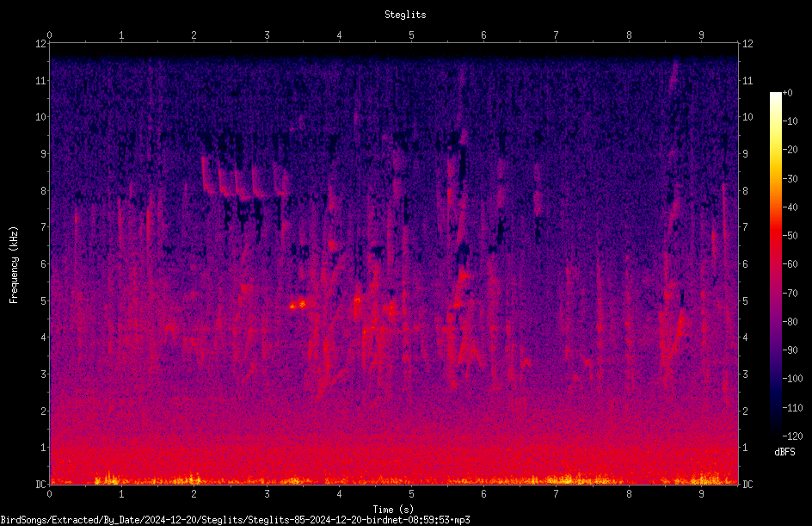This screenshot has width=812, height=526.
Task: Click the bright orange spot near 5 kHz
Action: coord(298,305)
